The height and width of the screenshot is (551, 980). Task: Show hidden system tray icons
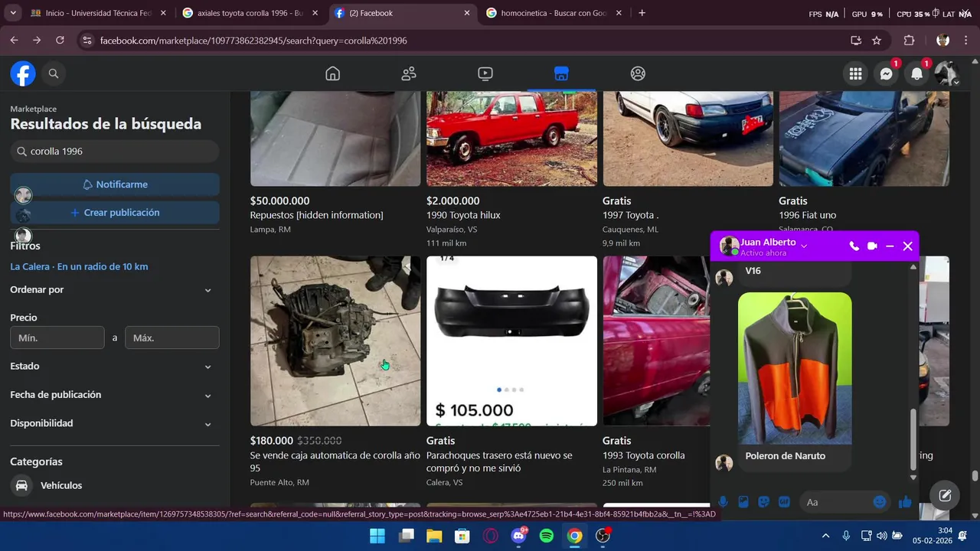tap(825, 536)
